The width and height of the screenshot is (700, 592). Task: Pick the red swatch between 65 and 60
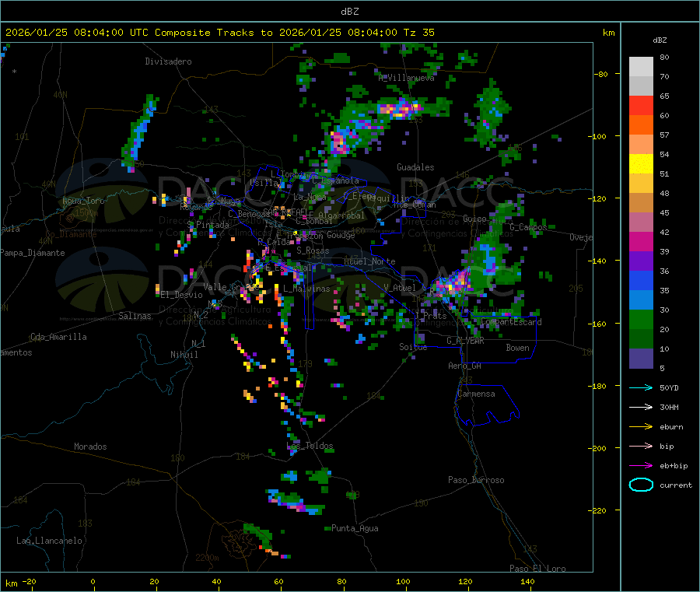point(641,105)
